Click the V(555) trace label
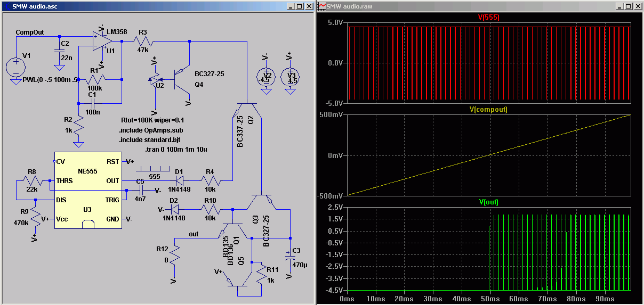The image size is (644, 305). (488, 18)
